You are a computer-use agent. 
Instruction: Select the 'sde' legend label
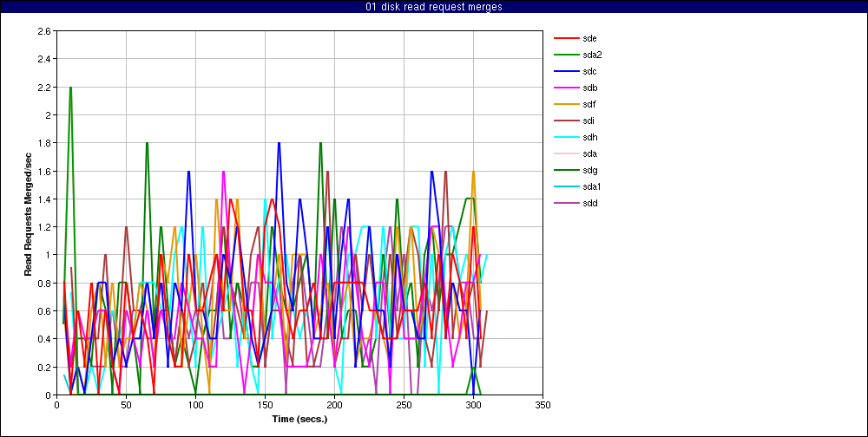(589, 38)
